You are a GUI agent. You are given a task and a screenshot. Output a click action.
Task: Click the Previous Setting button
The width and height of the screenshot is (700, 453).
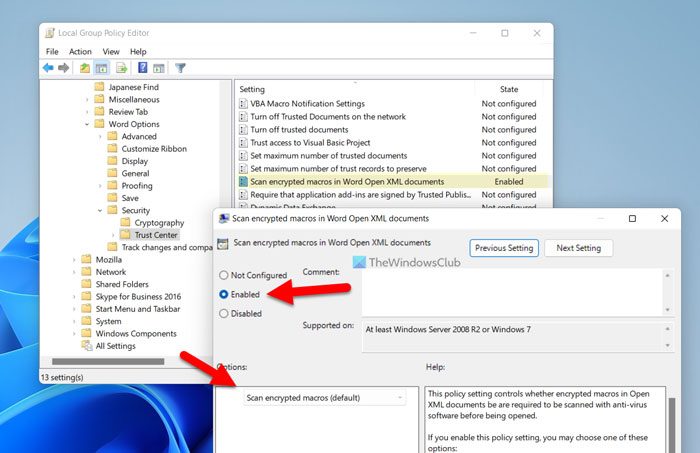click(504, 248)
